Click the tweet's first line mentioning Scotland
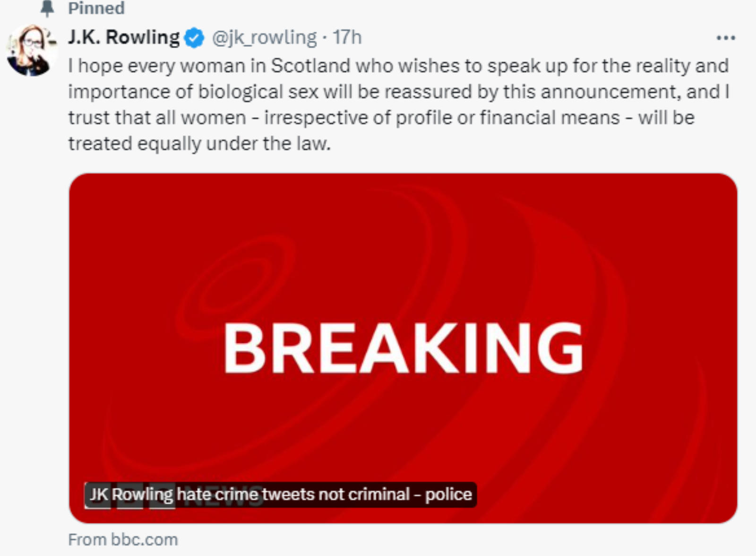Image resolution: width=756 pixels, height=556 pixels. coord(398,66)
